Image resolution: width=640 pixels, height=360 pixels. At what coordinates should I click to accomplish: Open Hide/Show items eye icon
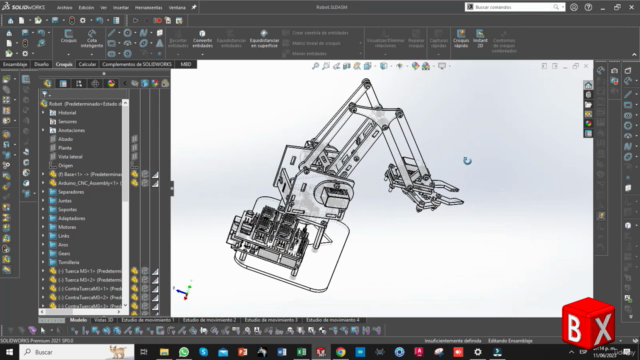(x=400, y=66)
